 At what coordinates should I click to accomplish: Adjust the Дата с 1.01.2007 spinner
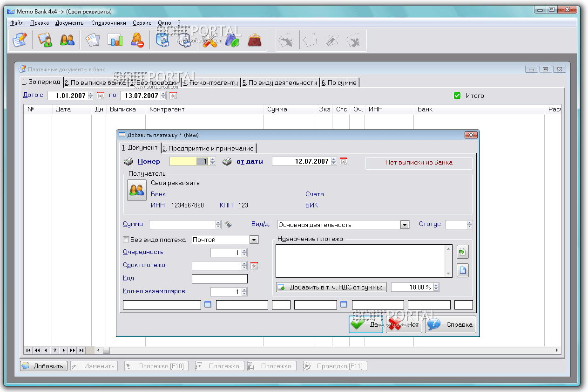coord(90,96)
